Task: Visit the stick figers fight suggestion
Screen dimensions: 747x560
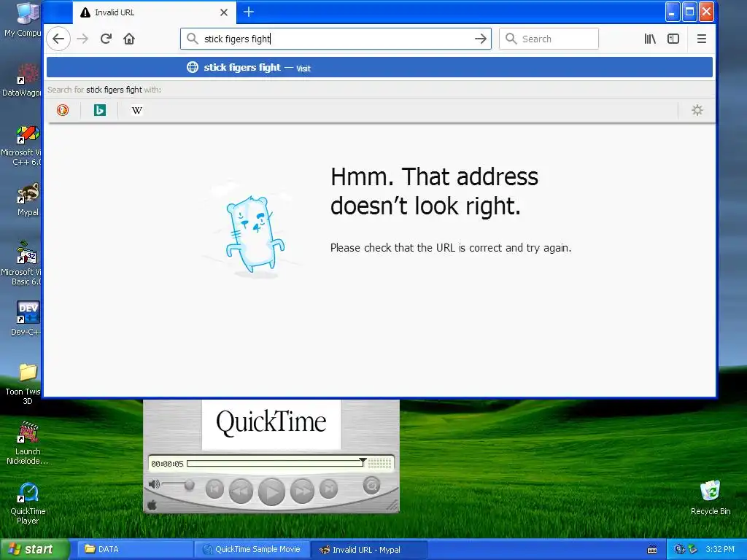Action: pyautogui.click(x=379, y=67)
